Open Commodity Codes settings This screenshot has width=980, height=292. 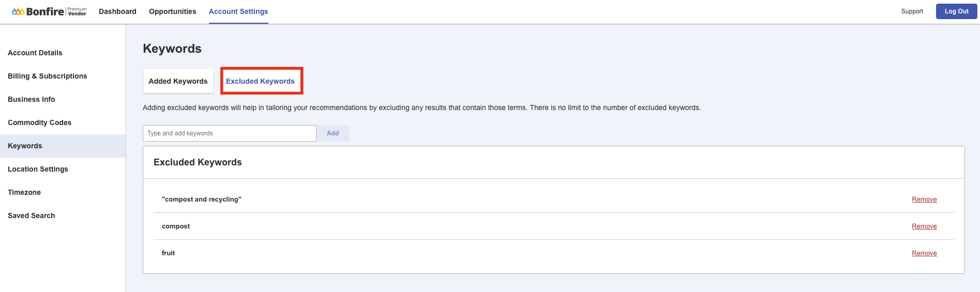(40, 122)
